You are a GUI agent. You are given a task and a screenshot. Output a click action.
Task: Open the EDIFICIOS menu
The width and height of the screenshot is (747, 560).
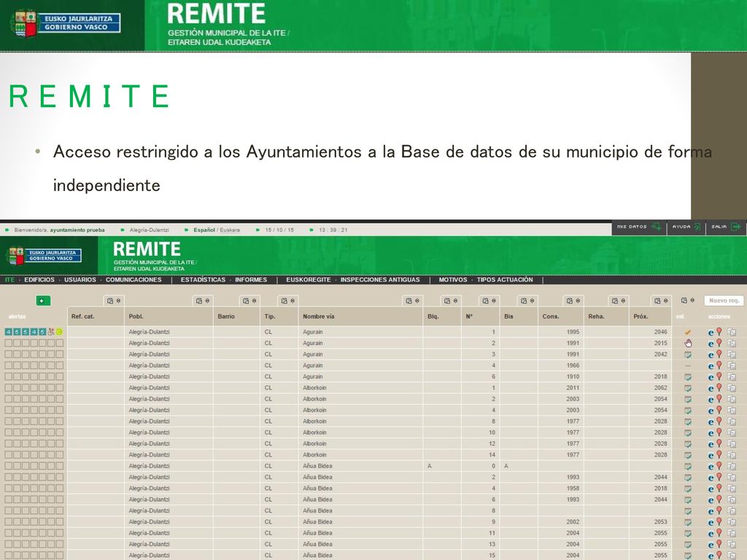click(x=39, y=280)
